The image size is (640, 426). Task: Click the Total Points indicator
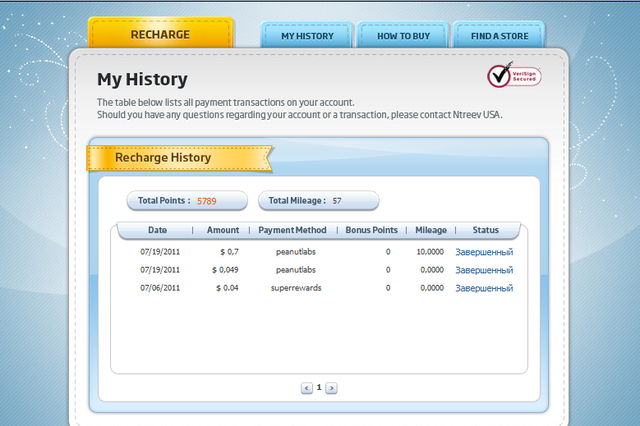[x=186, y=201]
